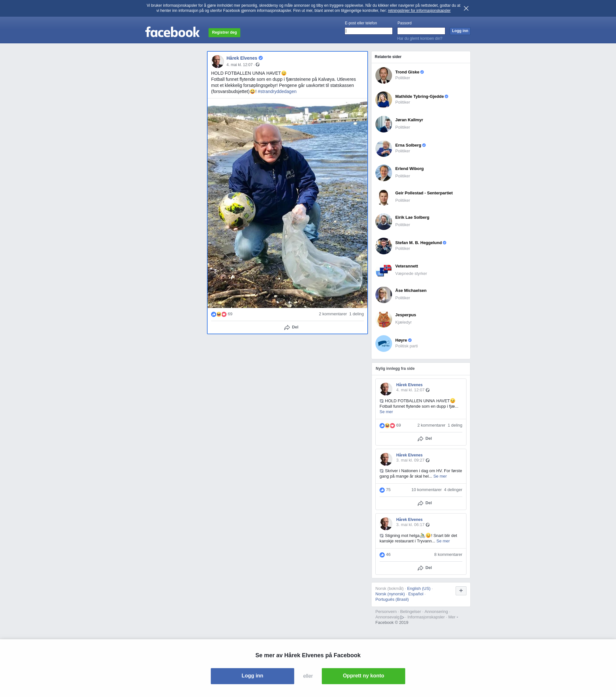Click the Facebook logo
This screenshot has height=697, width=616.
coord(172,32)
